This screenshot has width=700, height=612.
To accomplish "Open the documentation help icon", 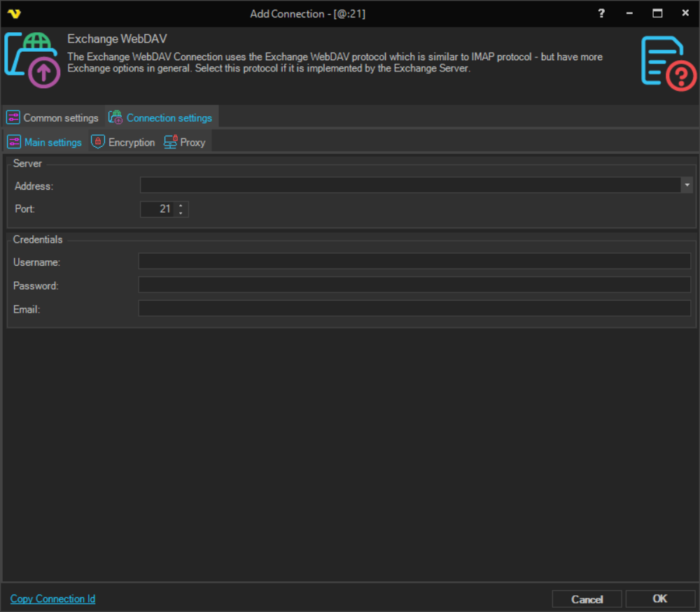I will pyautogui.click(x=668, y=63).
